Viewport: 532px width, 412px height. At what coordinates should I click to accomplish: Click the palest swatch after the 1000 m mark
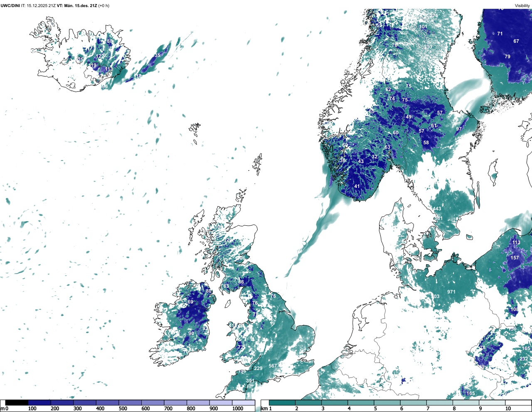click(x=244, y=403)
